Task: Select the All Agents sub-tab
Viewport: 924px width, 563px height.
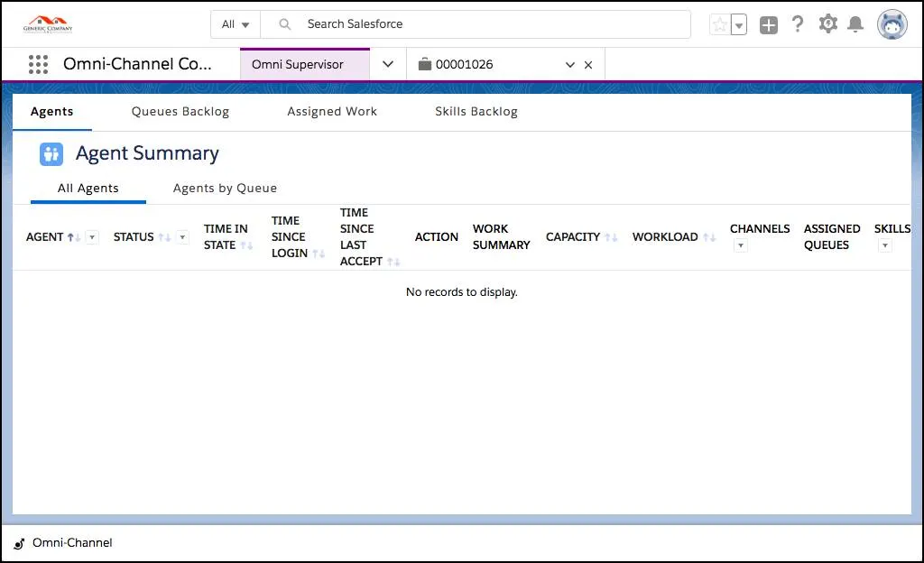Action: point(88,189)
